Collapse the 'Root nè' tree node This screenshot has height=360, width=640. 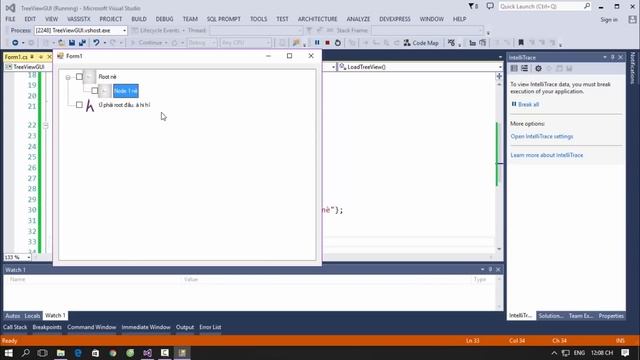[x=68, y=77]
